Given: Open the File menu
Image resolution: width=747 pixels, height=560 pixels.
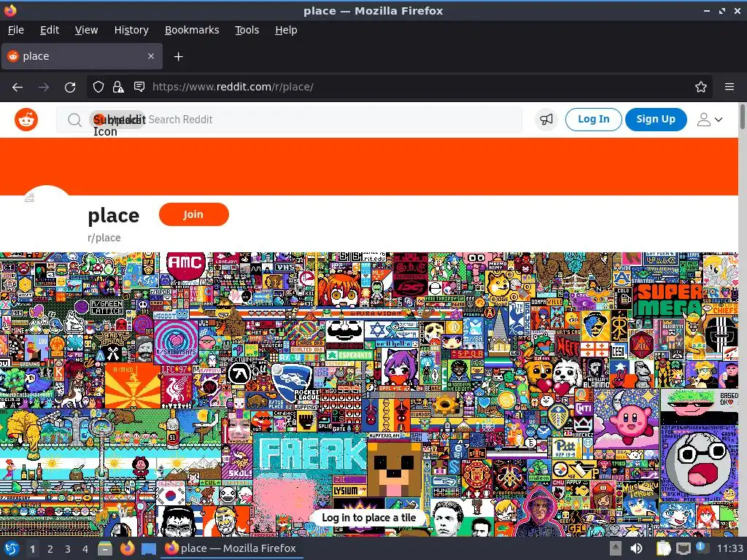Looking at the screenshot, I should point(16,30).
